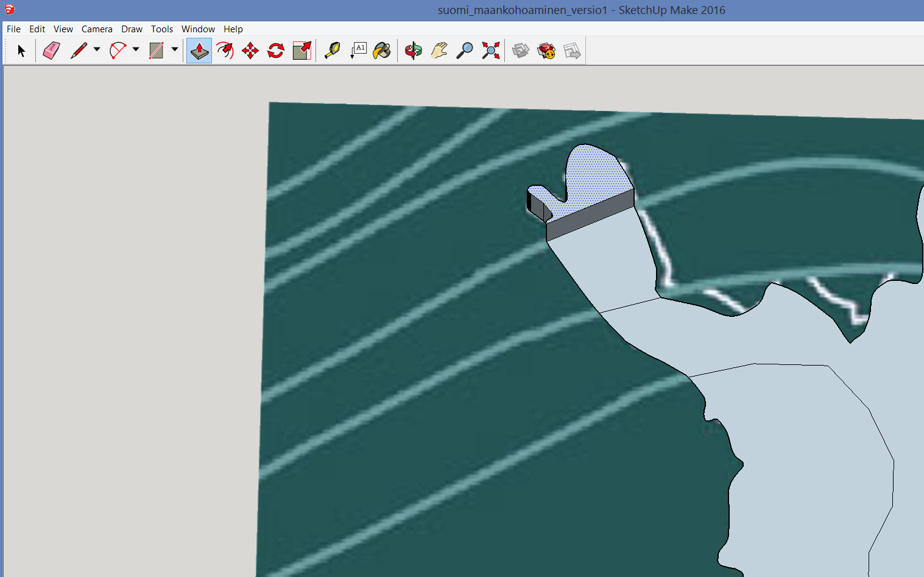The width and height of the screenshot is (924, 577).
Task: Select the Paint Bucket tool
Action: (382, 51)
